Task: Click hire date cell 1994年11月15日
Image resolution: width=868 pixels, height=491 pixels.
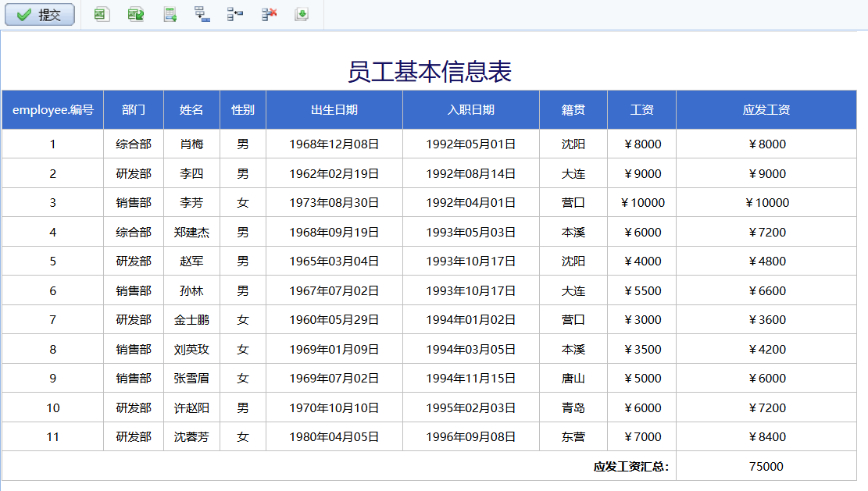Action: click(471, 379)
